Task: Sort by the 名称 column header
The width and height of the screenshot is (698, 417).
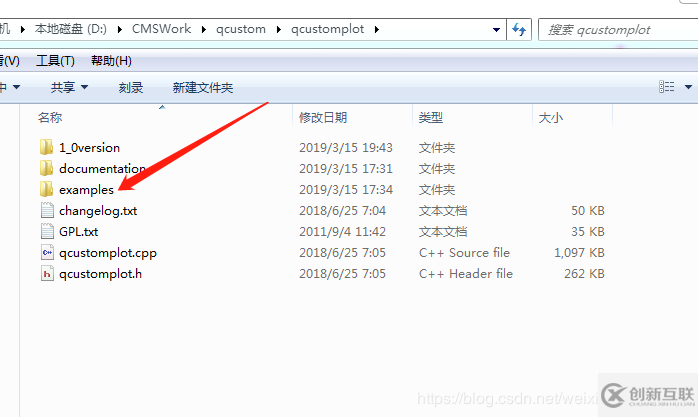Action: click(x=50, y=117)
